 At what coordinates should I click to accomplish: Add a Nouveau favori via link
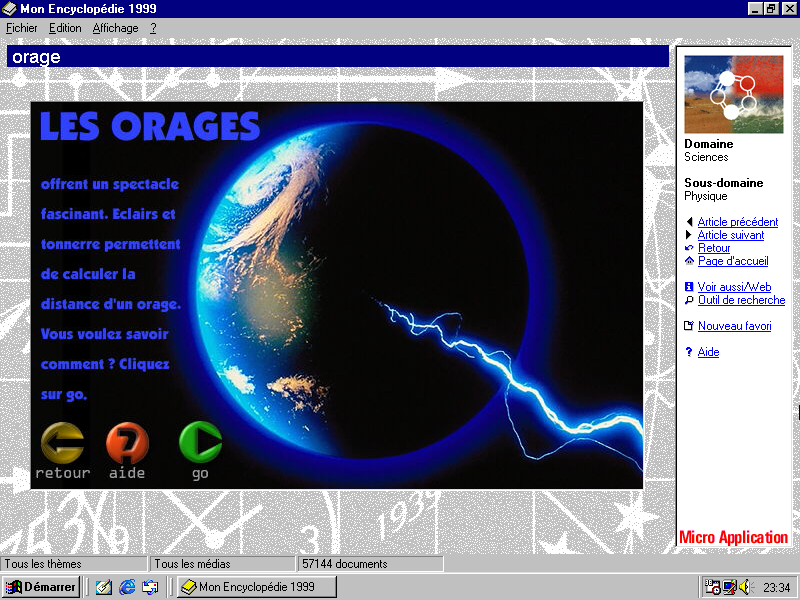[734, 326]
